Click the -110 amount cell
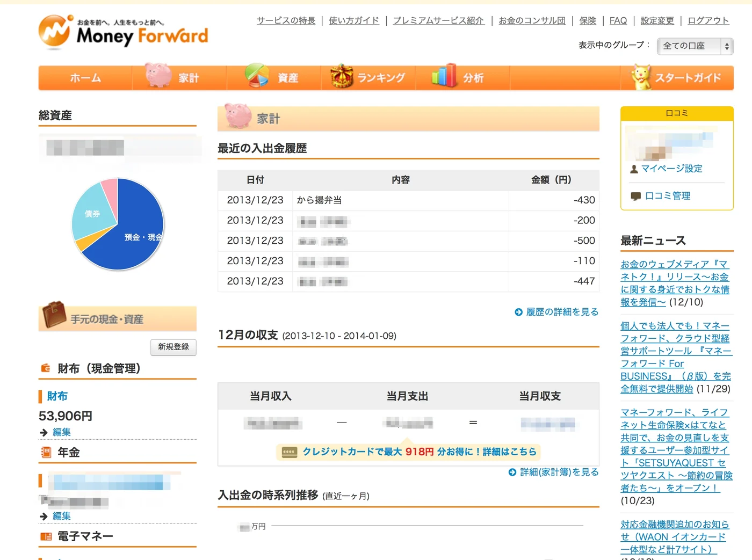 554,261
